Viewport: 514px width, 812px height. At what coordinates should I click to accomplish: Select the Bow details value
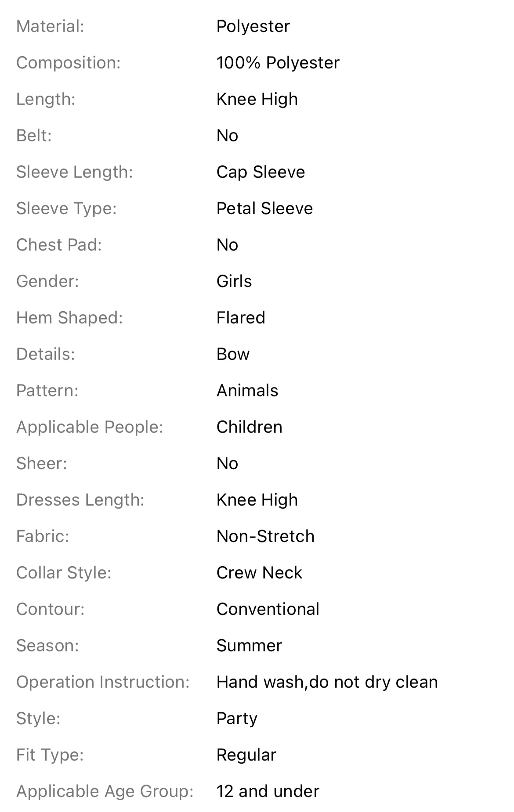click(233, 354)
